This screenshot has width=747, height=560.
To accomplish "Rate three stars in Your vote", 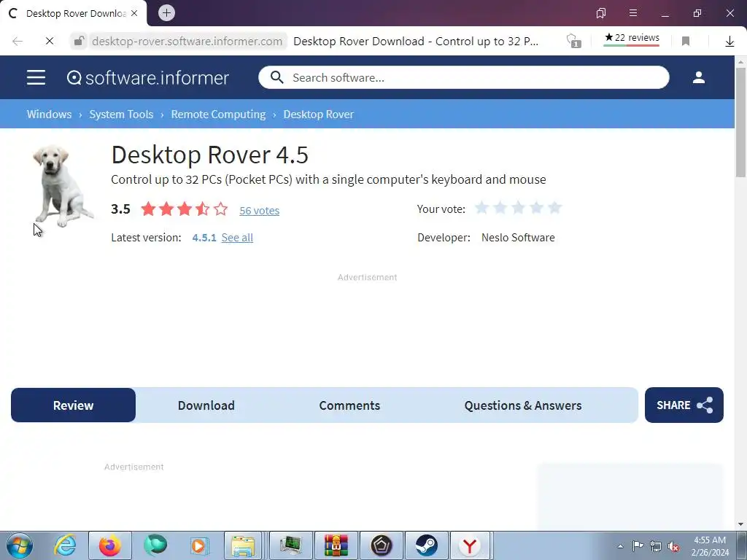I will [519, 208].
